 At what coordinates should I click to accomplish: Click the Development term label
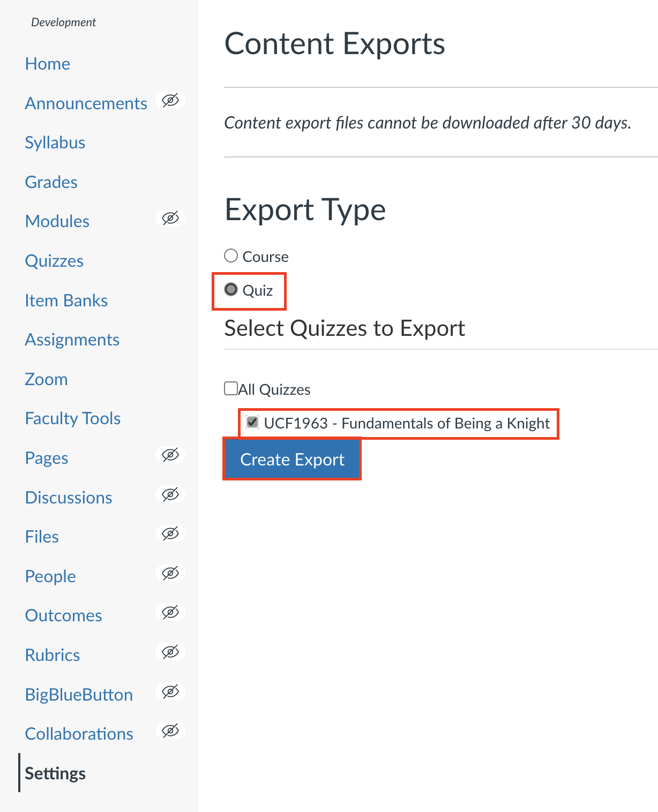tap(63, 22)
